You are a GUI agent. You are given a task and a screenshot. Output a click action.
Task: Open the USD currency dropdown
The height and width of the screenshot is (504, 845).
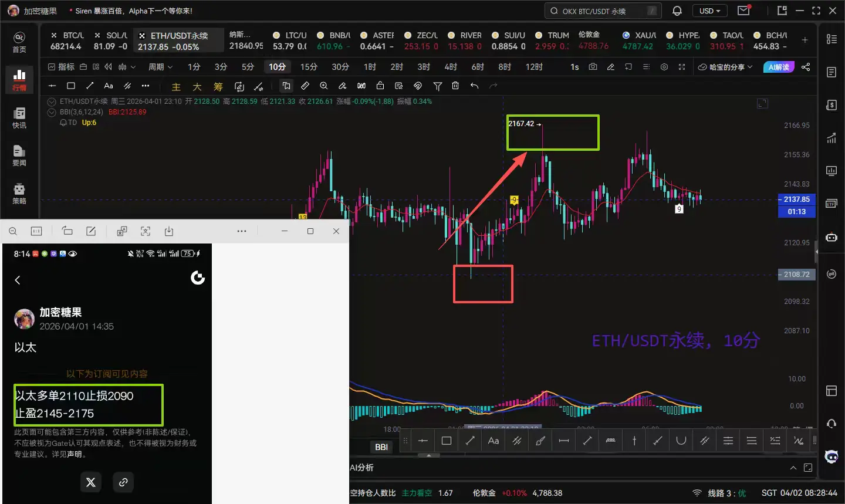[710, 11]
